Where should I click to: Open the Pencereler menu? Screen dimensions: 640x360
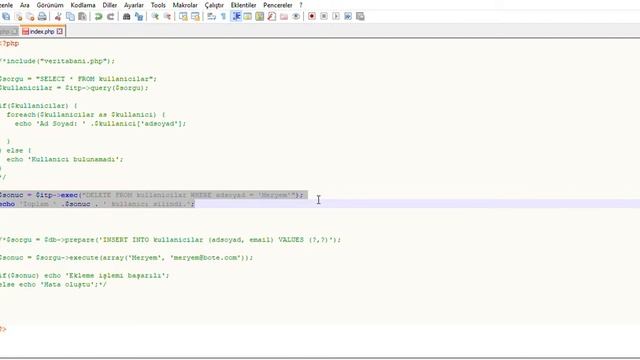(x=278, y=5)
